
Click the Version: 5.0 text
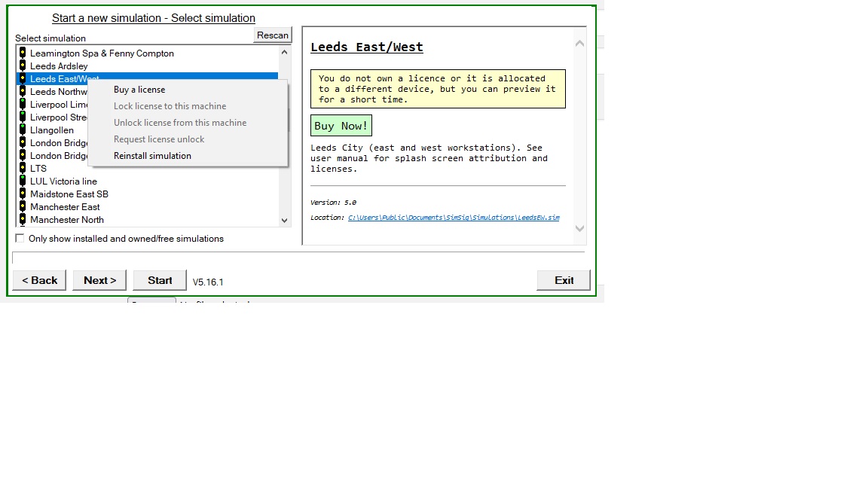333,203
